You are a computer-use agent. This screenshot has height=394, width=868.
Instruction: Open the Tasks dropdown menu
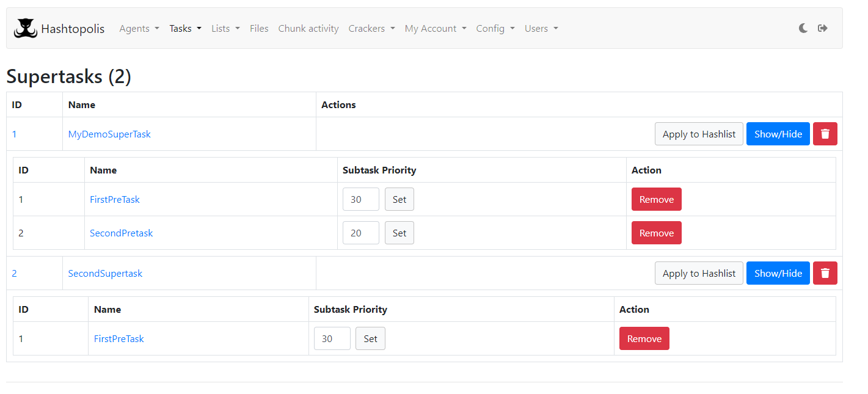(186, 28)
